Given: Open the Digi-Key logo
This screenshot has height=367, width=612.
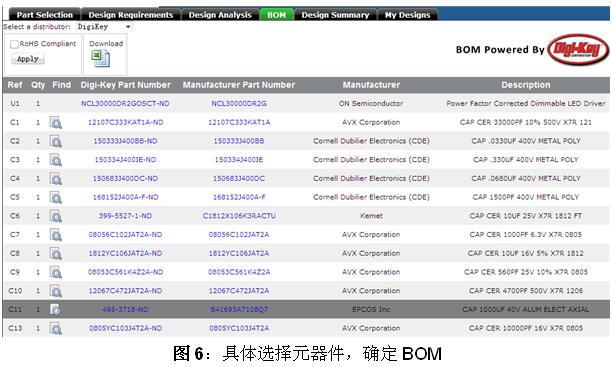Looking at the screenshot, I should tap(578, 50).
